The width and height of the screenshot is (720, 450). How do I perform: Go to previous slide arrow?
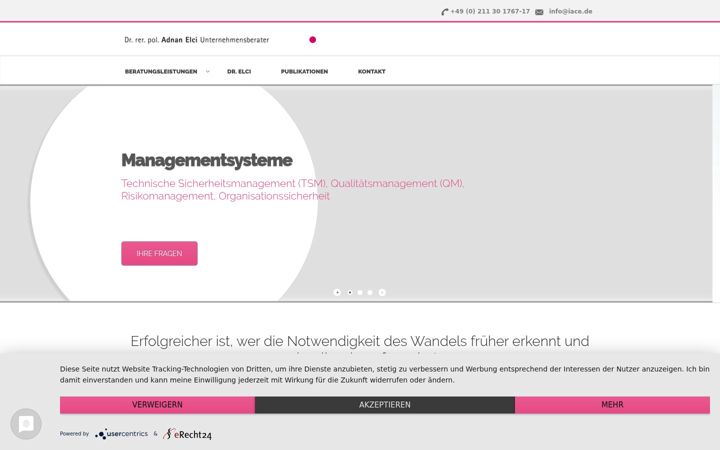coord(337,292)
